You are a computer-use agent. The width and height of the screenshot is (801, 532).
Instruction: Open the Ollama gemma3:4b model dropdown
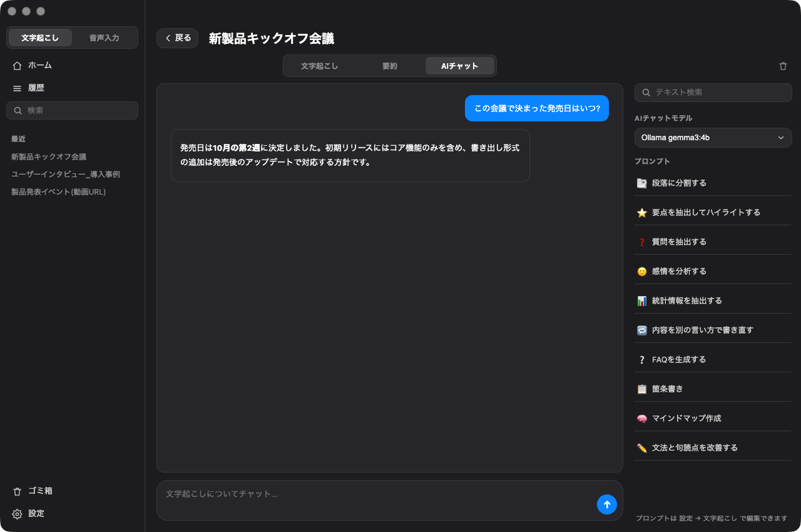click(713, 138)
